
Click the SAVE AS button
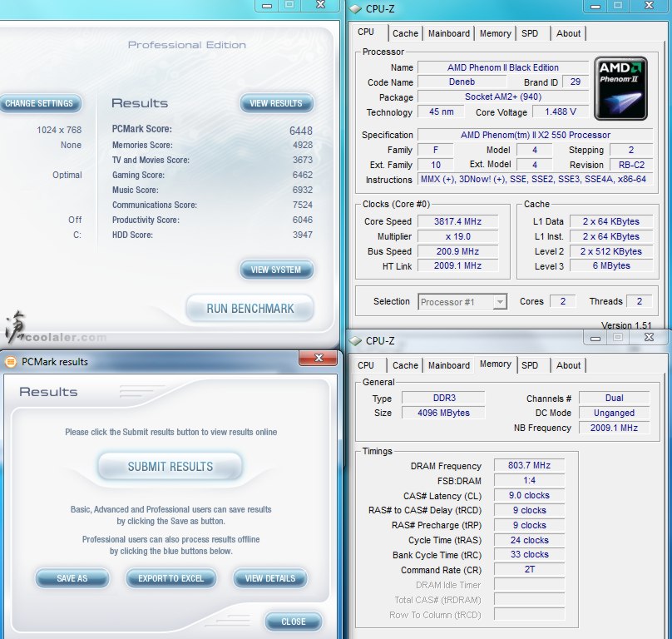72,578
